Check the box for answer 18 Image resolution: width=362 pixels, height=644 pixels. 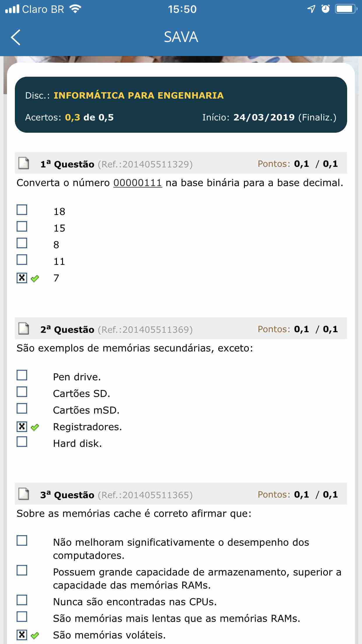tap(22, 210)
